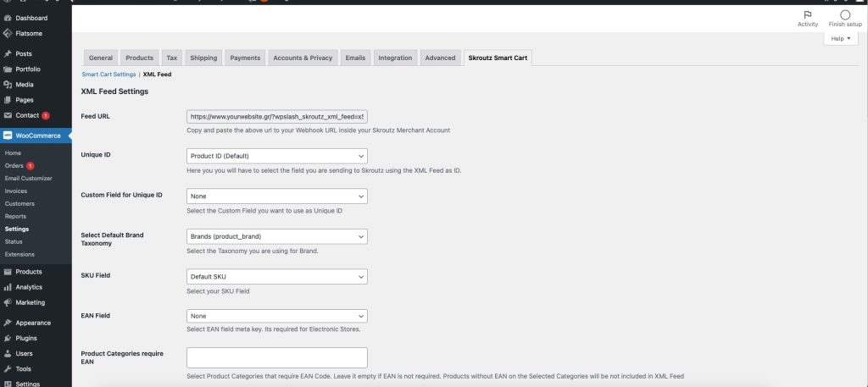Open the Smart Cart Settings link
Image resolution: width=868 pixels, height=387 pixels.
tap(108, 74)
